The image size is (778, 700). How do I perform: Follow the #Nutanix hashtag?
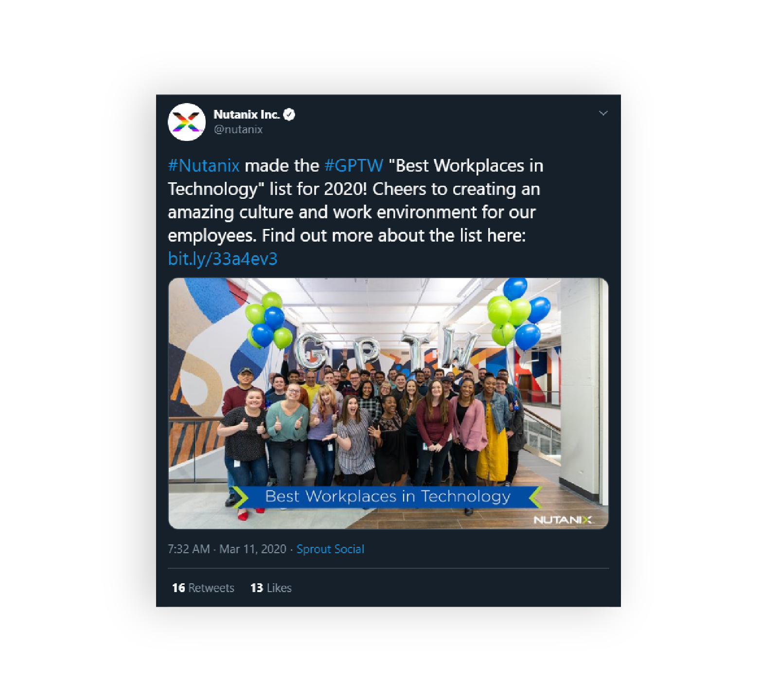(204, 166)
